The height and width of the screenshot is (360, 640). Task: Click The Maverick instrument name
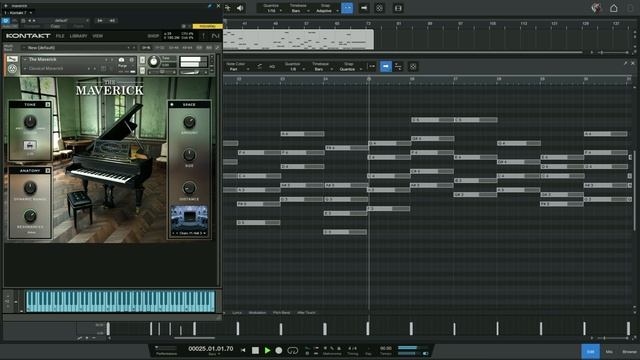pyautogui.click(x=43, y=60)
